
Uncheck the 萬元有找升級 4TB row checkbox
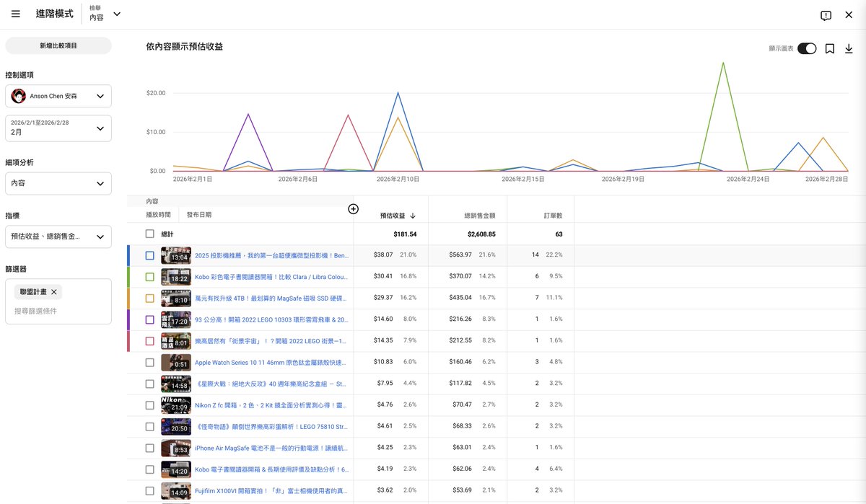point(149,299)
